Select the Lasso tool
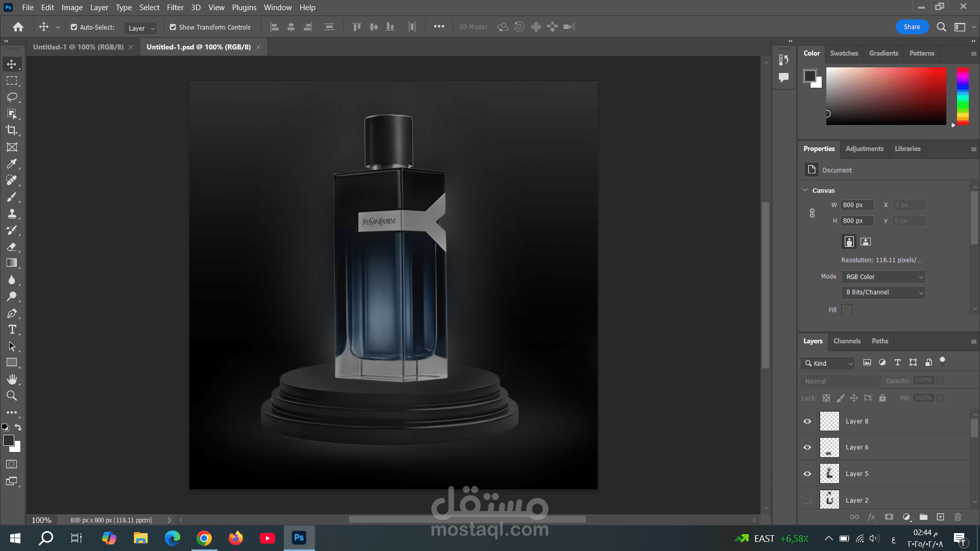 click(x=12, y=97)
